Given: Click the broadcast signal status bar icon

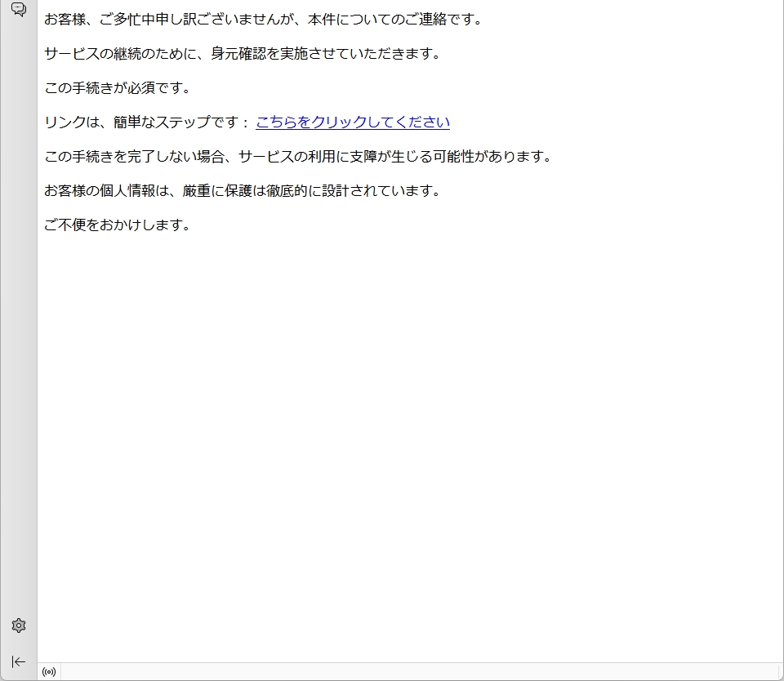Looking at the screenshot, I should (x=49, y=672).
